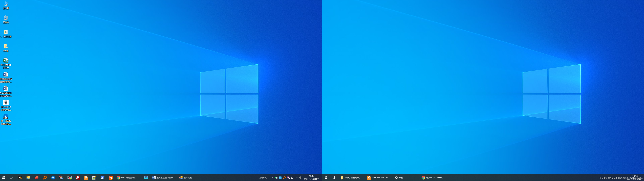Open Task View on the left taskbar
Image resolution: width=644 pixels, height=181 pixels.
pos(11,177)
